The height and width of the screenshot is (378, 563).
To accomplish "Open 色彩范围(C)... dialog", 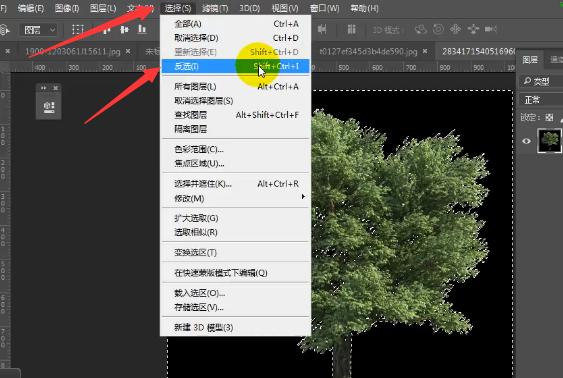I will click(x=236, y=149).
